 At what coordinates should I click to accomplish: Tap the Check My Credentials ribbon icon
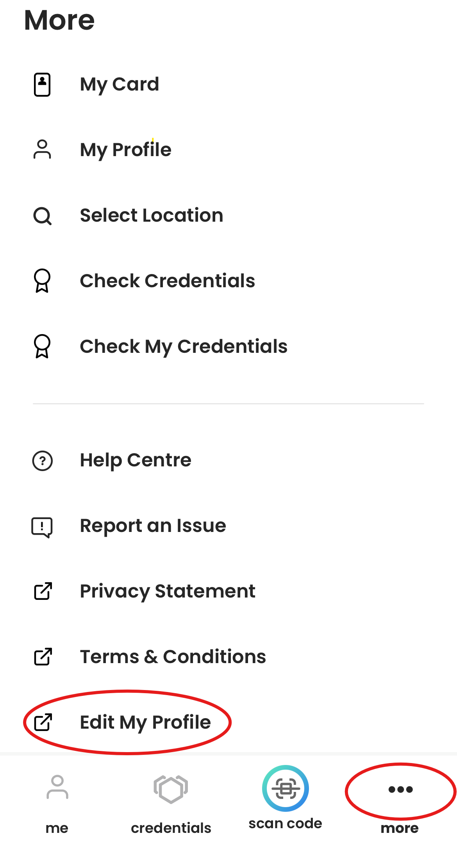click(42, 346)
